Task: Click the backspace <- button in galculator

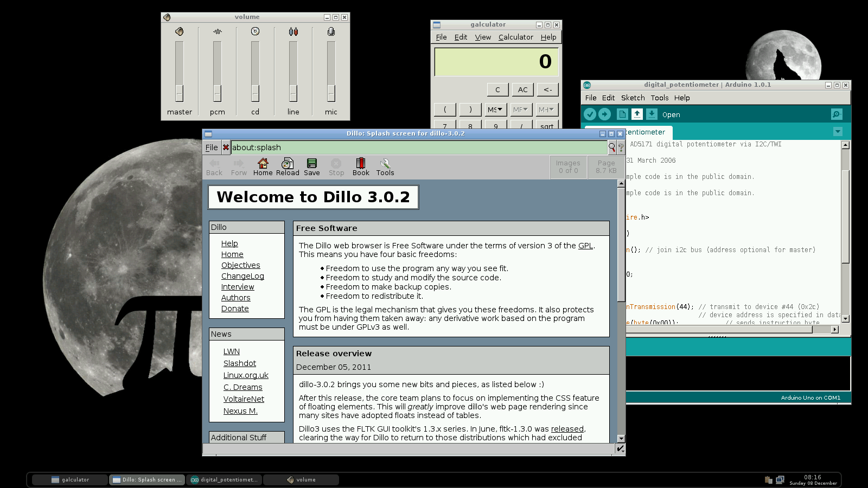Action: [548, 89]
